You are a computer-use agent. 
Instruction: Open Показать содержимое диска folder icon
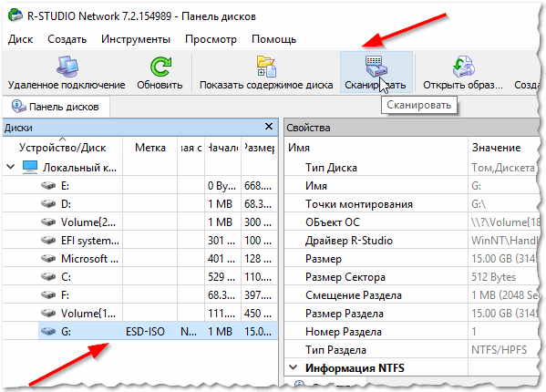coord(266,67)
